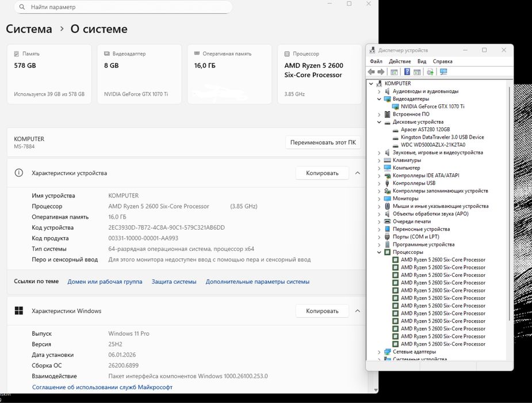Click the WDC WD5000AZLX disk icon
532x403 pixels.
click(395, 145)
